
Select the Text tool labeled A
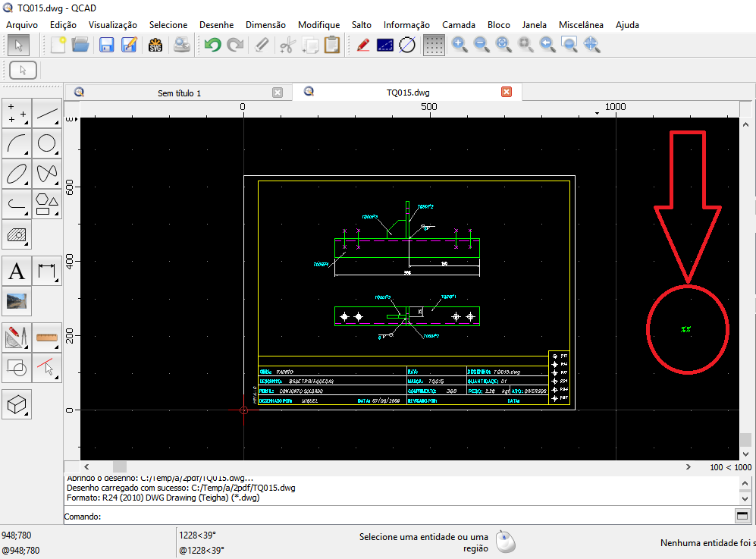pos(17,271)
